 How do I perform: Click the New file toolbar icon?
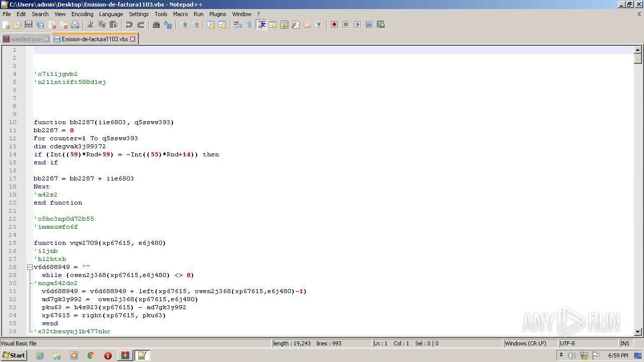click(x=6, y=25)
